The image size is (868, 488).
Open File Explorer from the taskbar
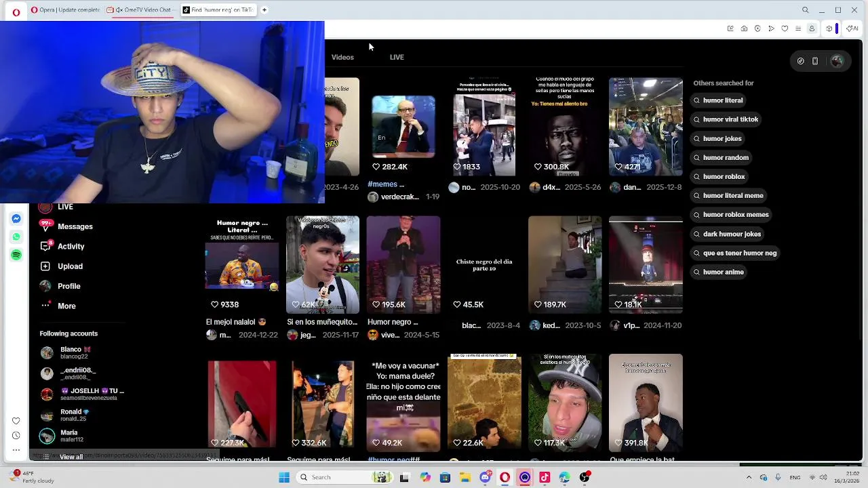click(x=465, y=477)
